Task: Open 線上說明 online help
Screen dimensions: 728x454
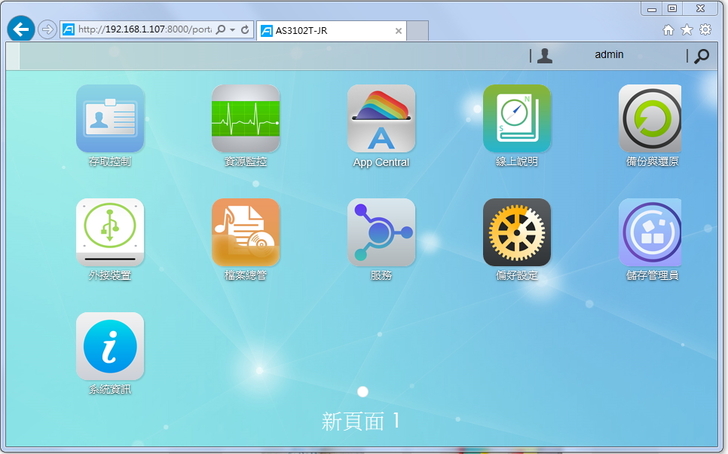Action: click(x=516, y=119)
